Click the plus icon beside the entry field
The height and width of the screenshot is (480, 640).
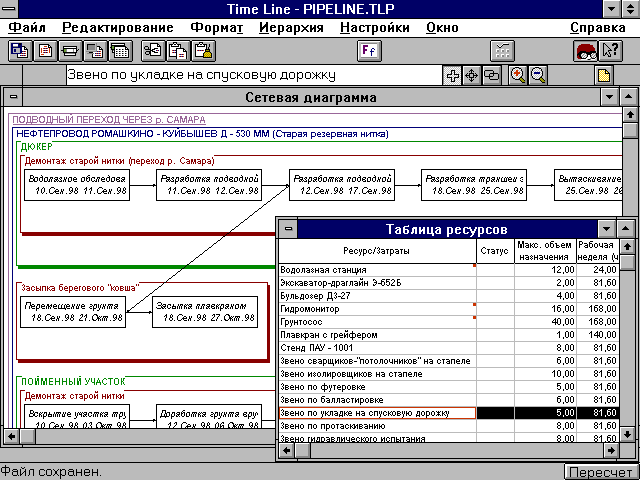(x=452, y=75)
